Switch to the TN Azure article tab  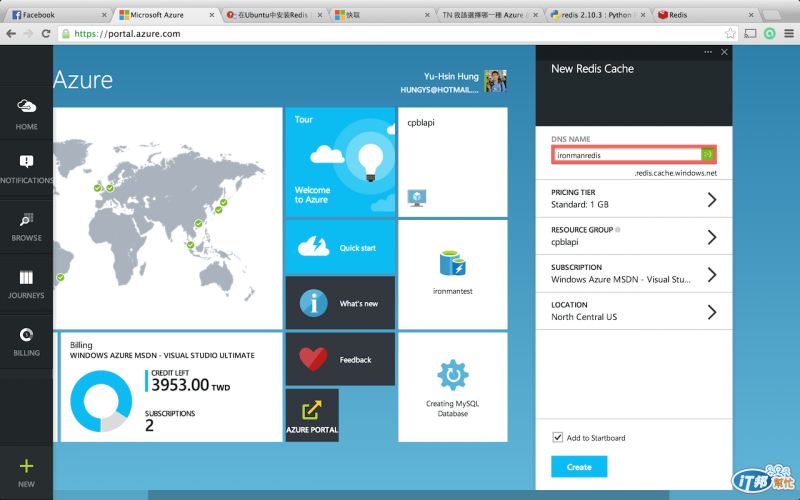489,15
